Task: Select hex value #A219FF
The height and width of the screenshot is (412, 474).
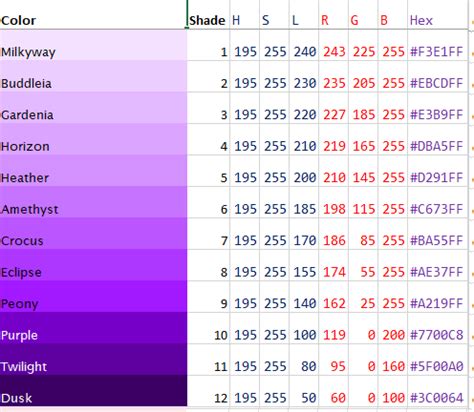Action: [x=438, y=296]
